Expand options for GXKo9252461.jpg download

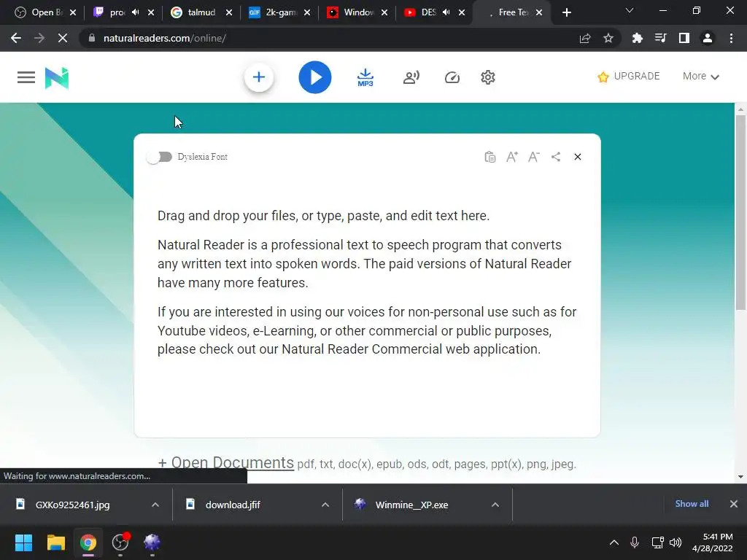[155, 505]
